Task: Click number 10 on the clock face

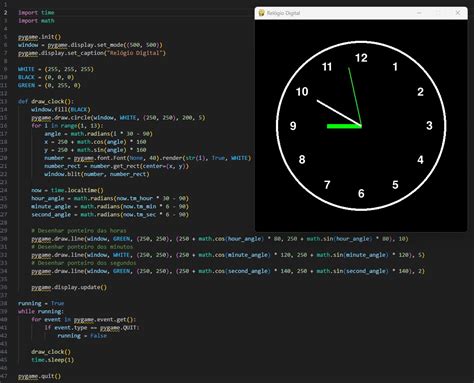Action: tap(302, 92)
